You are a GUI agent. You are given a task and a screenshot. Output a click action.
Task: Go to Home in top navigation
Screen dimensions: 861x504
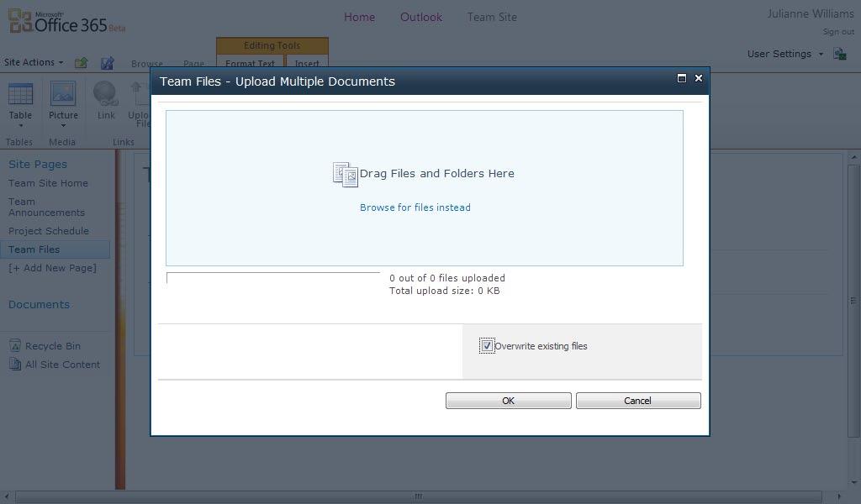360,17
